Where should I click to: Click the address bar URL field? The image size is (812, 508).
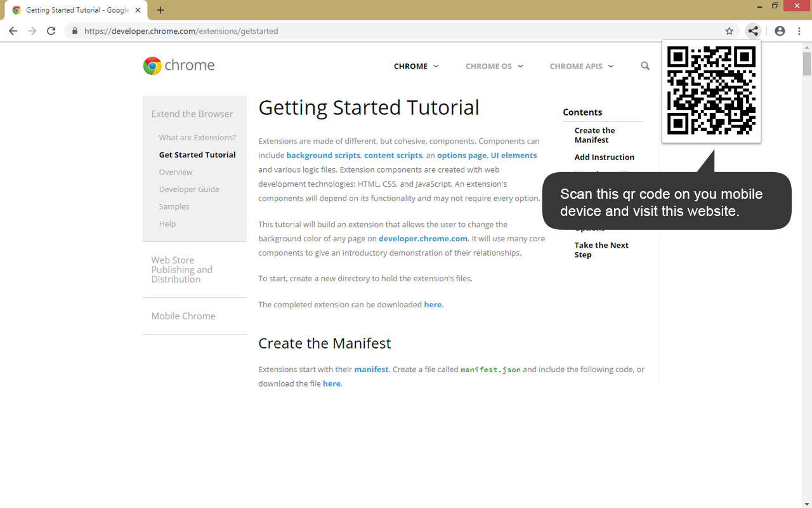(x=403, y=30)
